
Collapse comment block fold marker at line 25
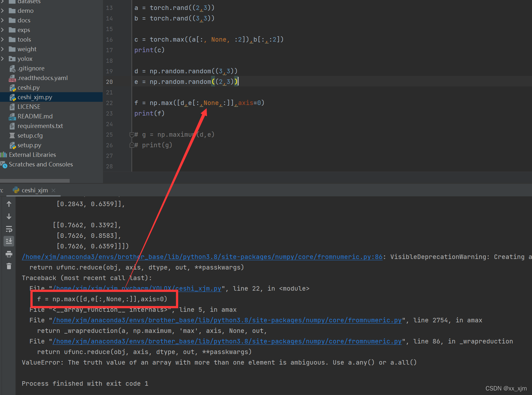click(x=131, y=135)
